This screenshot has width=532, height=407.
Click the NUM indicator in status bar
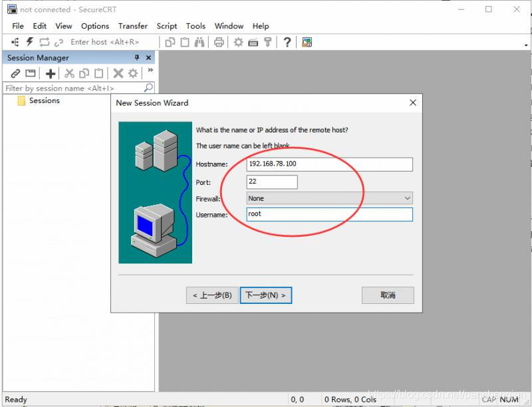pyautogui.click(x=509, y=400)
